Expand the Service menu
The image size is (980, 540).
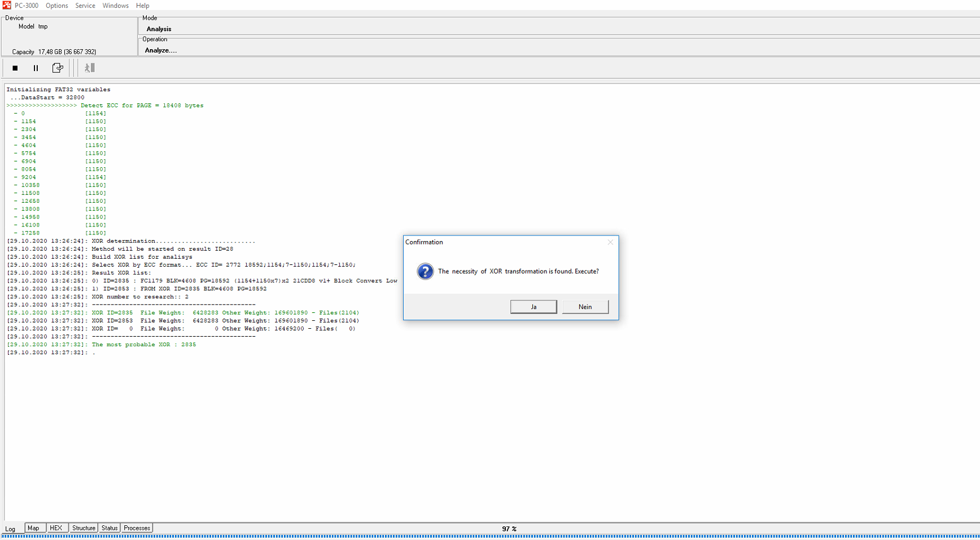click(x=85, y=6)
